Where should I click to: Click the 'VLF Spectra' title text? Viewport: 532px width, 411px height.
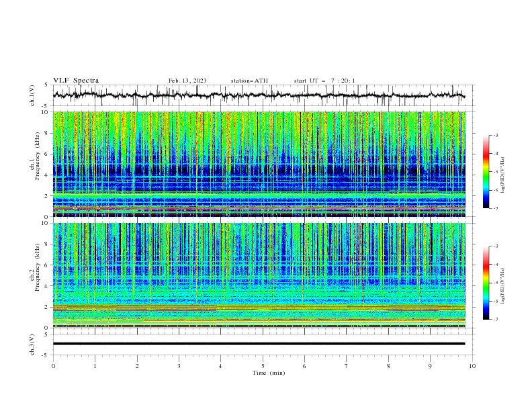point(76,81)
